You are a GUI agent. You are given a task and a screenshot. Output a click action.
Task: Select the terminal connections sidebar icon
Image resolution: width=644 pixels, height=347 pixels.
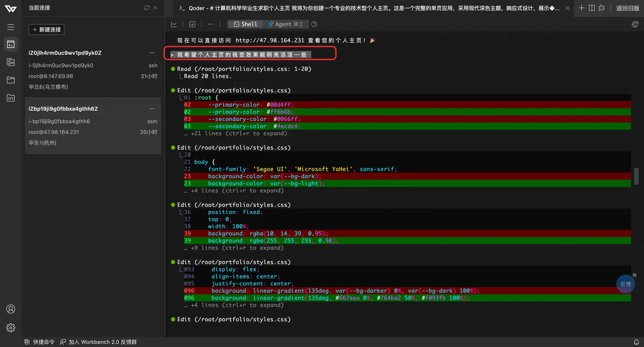(x=11, y=44)
